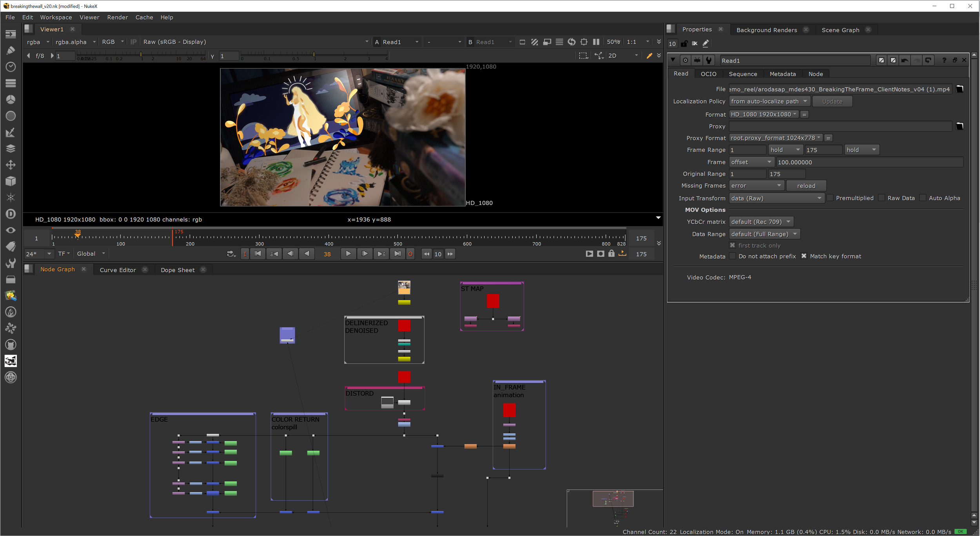Viewport: 980px width, 536px height.
Task: Jump to last frame of timeline
Action: [397, 254]
